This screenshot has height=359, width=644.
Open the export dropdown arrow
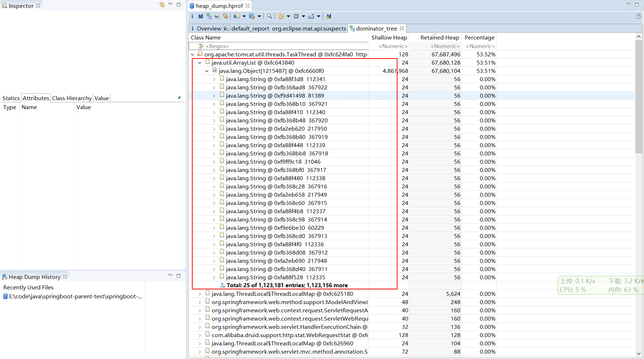click(318, 16)
